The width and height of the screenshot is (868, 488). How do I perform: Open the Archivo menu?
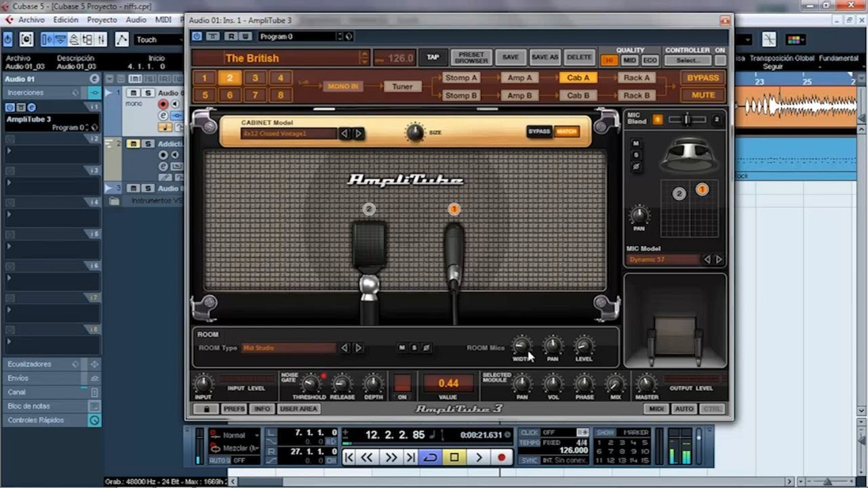coord(31,20)
